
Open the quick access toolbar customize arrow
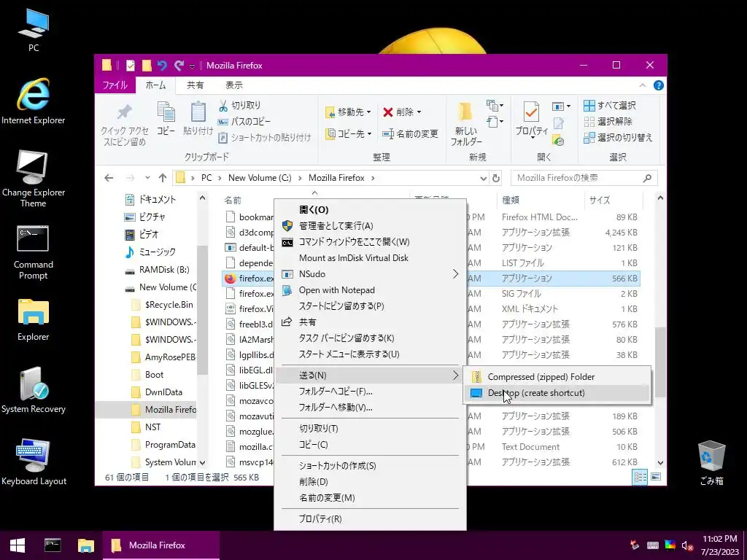(192, 66)
